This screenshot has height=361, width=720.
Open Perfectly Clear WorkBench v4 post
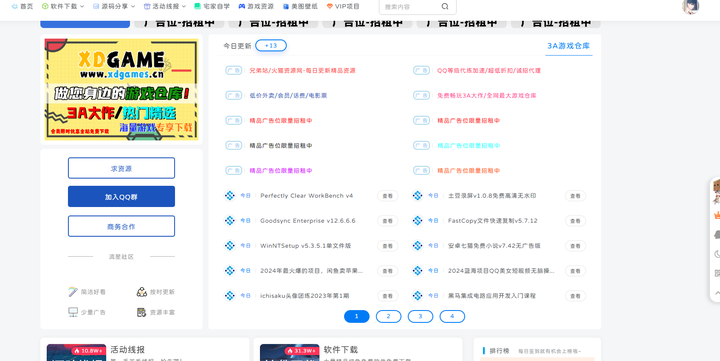pos(307,196)
